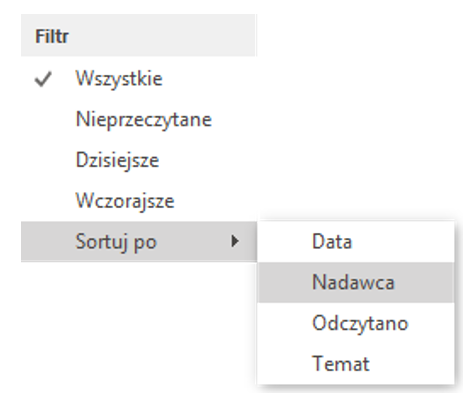The image size is (467, 403).
Task: Choose the Wczorajsze filter entry
Action: pyautogui.click(x=139, y=201)
